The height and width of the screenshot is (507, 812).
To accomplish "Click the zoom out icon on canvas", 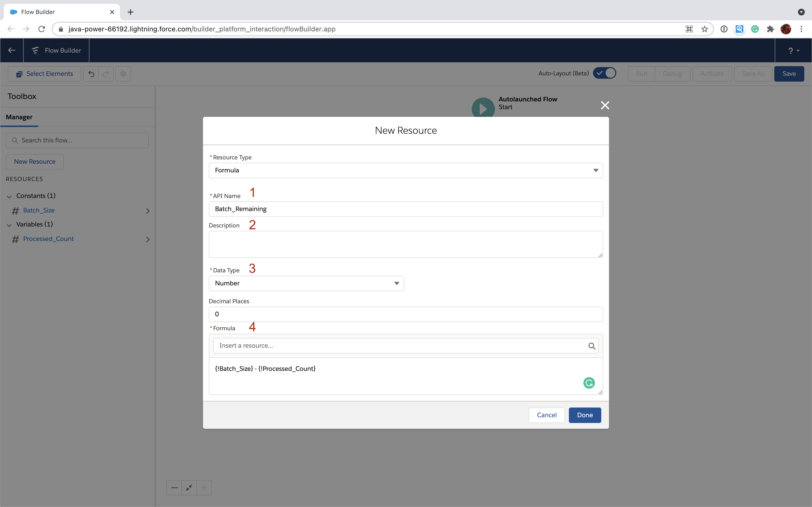I will point(174,488).
